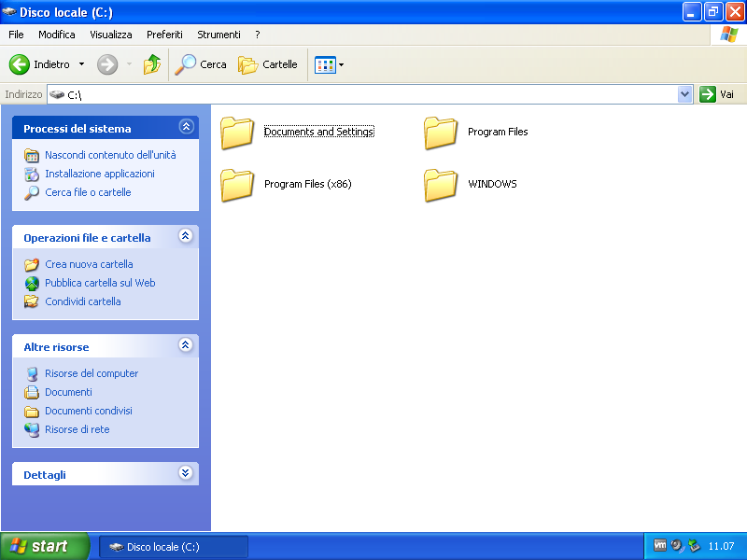
Task: Click the drive icon in the address bar
Action: 57,94
